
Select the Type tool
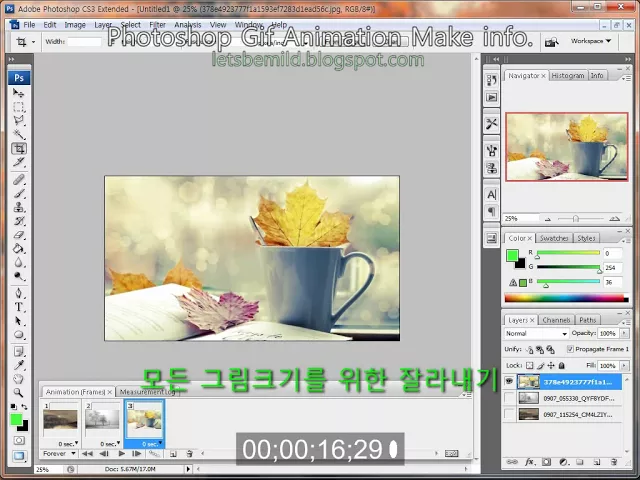coord(18,307)
